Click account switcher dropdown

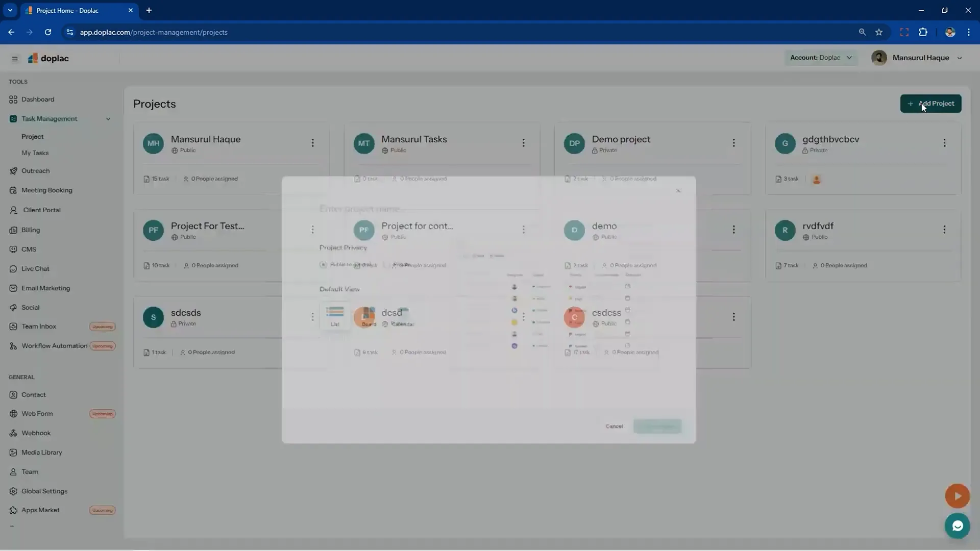click(820, 57)
